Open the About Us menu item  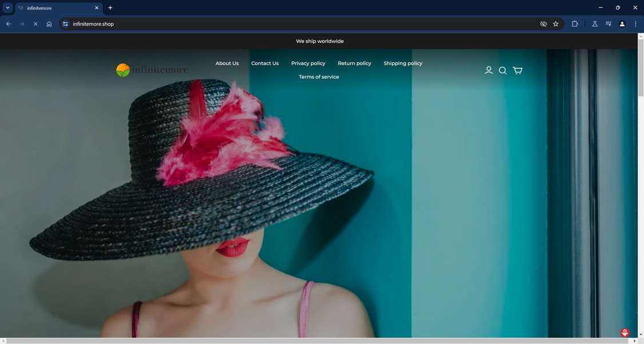pos(227,63)
